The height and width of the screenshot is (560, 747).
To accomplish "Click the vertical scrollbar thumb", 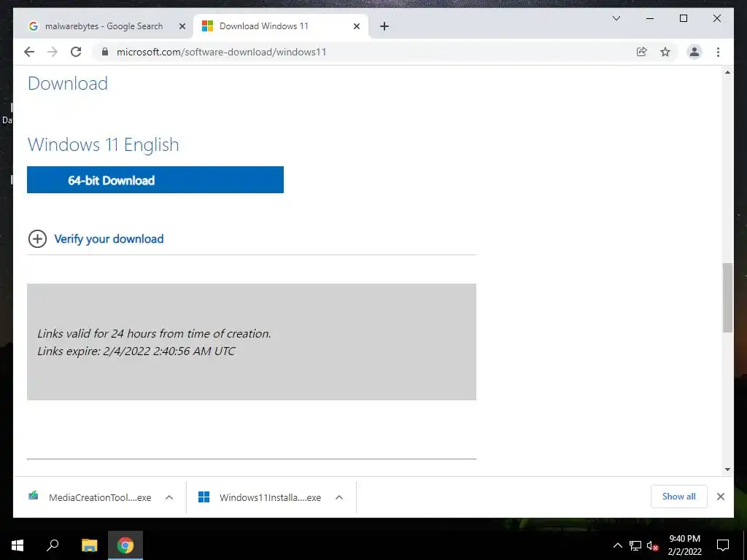I will pos(727,297).
